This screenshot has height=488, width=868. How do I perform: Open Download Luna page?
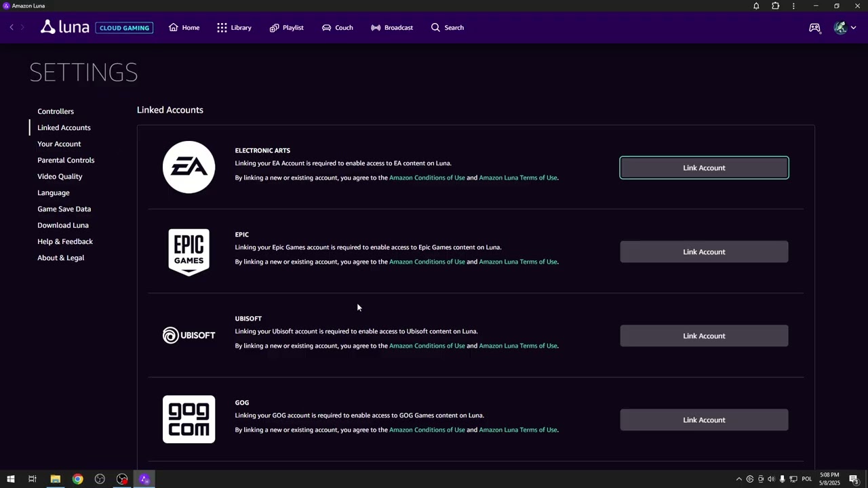pyautogui.click(x=63, y=225)
